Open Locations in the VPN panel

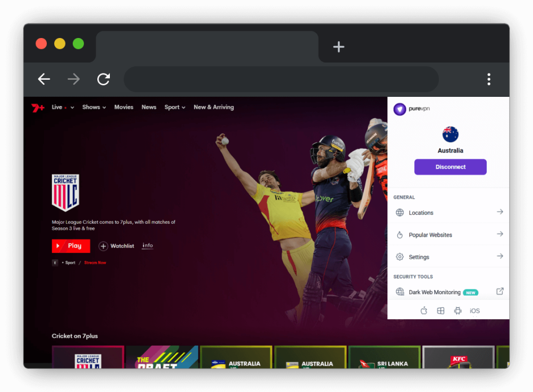(x=448, y=212)
